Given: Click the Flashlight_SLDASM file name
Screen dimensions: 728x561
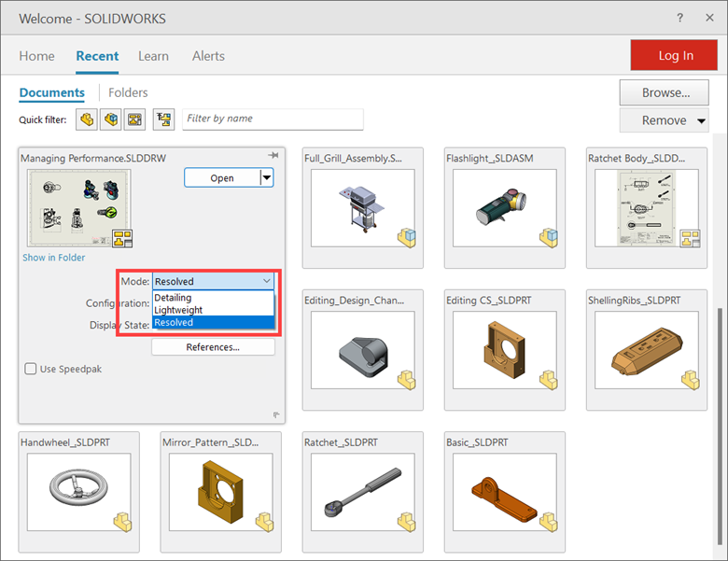Looking at the screenshot, I should (x=490, y=159).
